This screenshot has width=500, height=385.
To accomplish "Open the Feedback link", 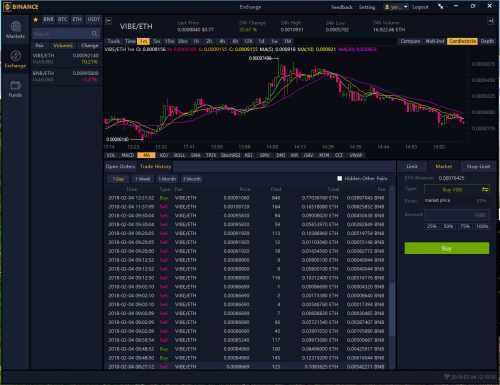I will pyautogui.click(x=342, y=7).
